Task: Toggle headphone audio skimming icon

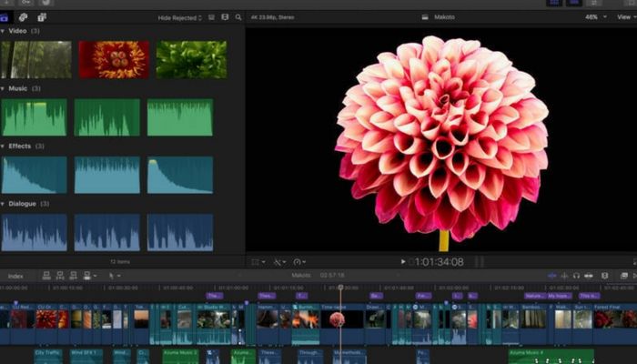Action: click(576, 276)
